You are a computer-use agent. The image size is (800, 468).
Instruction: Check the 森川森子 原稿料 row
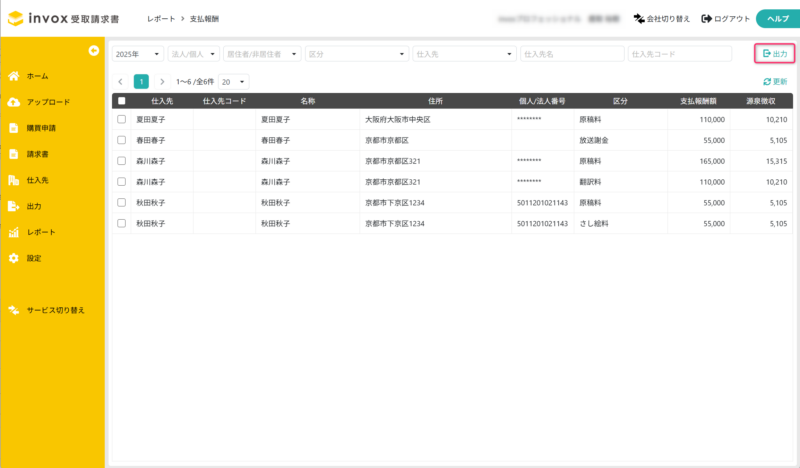click(x=121, y=161)
